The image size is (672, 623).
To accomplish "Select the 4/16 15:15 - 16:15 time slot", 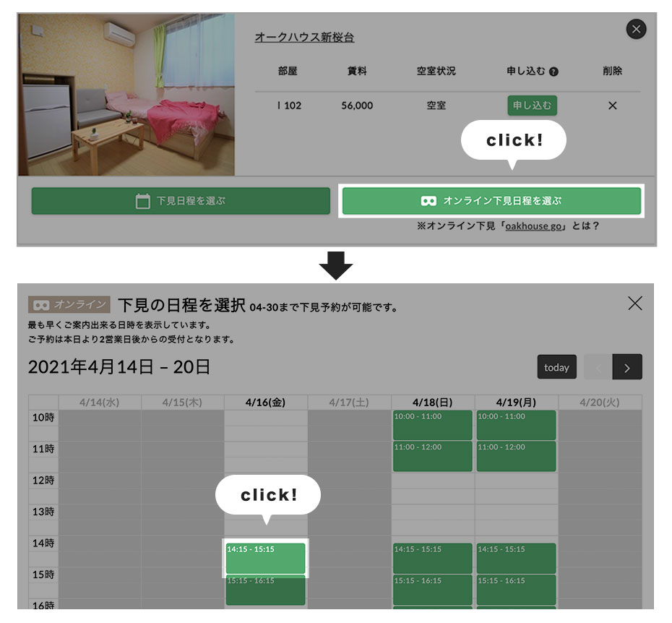I will coord(266,590).
